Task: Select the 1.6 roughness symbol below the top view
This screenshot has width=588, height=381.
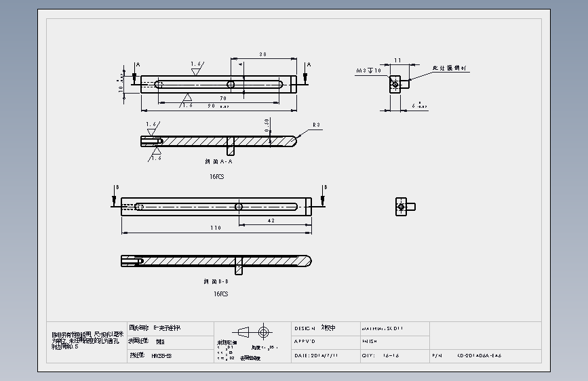Action: 187,101
